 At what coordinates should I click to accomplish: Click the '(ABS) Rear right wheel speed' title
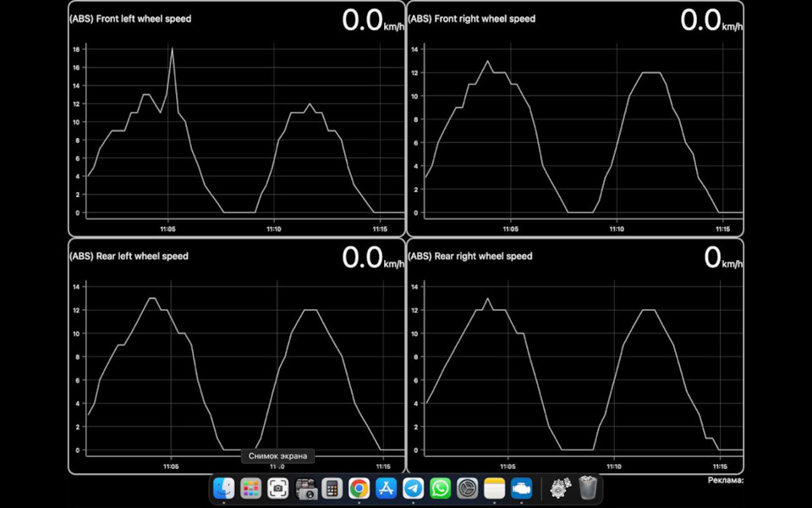[470, 256]
